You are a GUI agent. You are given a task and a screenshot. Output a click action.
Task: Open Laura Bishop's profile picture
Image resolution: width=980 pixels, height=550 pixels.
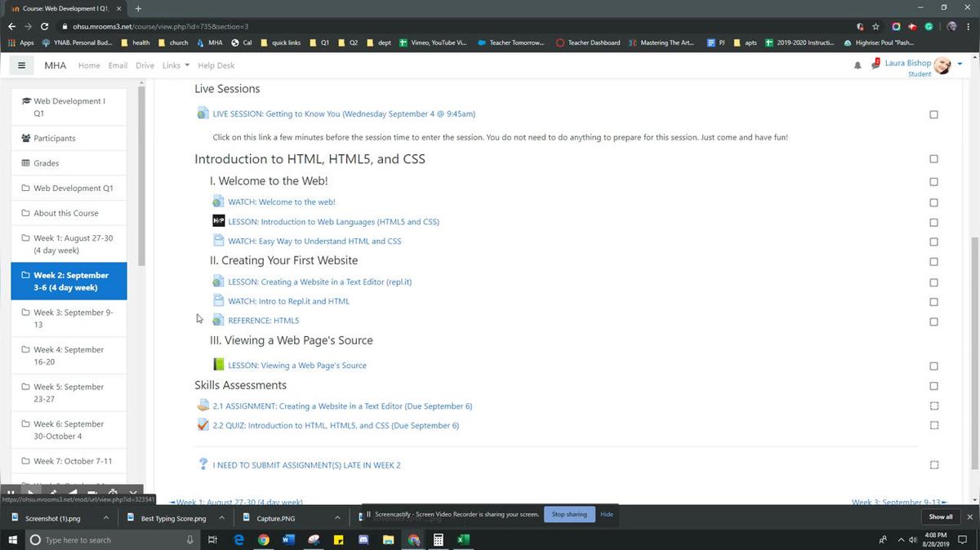(942, 66)
